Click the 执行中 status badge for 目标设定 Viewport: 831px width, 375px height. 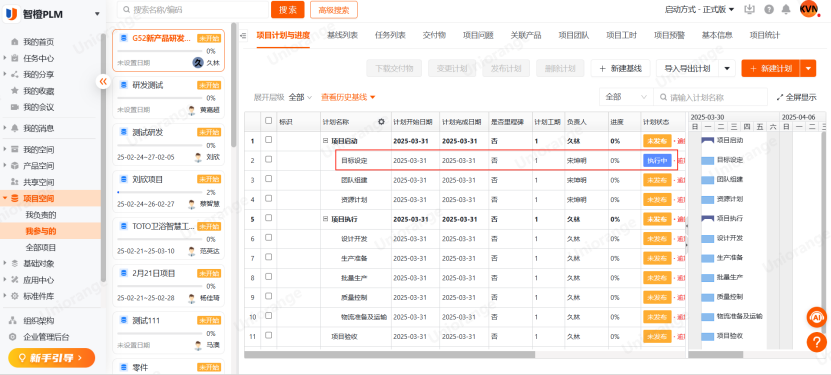[657, 160]
